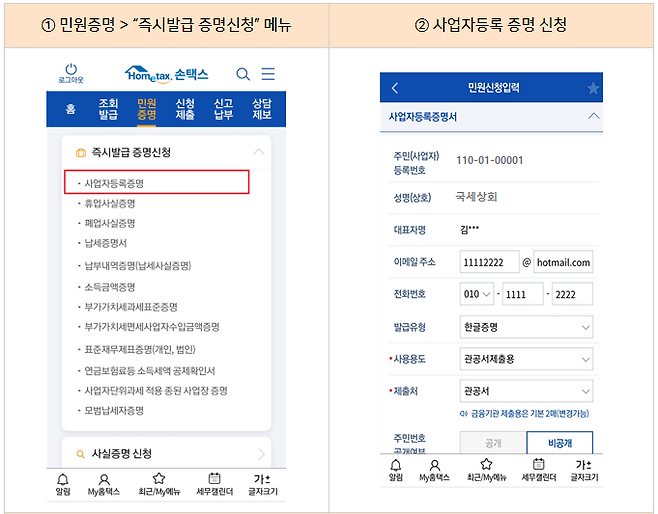This screenshot has height=514, width=658.
Task: Select 납세증명서 from the list
Action: [105, 243]
